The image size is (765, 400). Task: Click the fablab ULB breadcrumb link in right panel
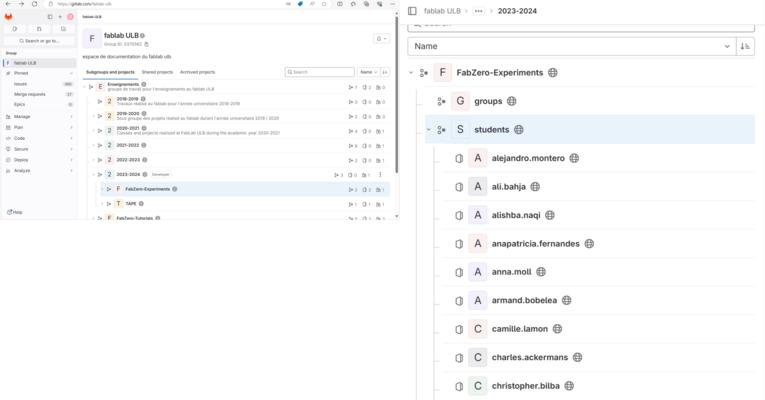(442, 11)
